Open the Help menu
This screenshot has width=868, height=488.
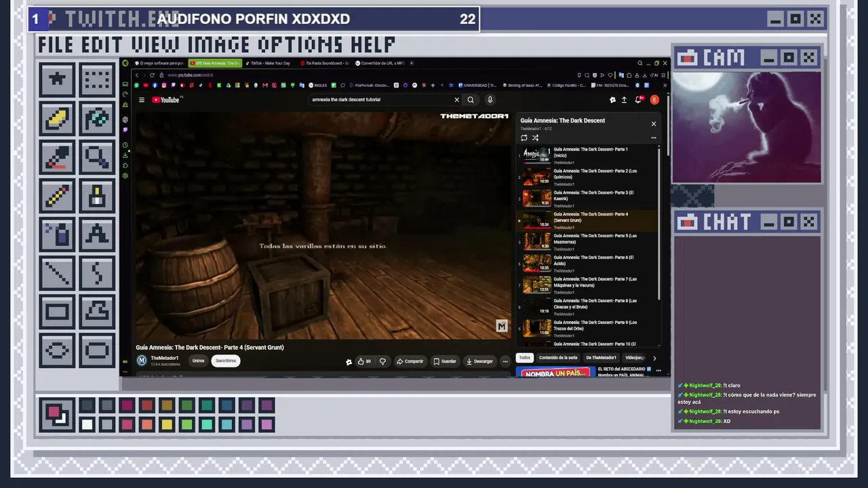click(373, 45)
